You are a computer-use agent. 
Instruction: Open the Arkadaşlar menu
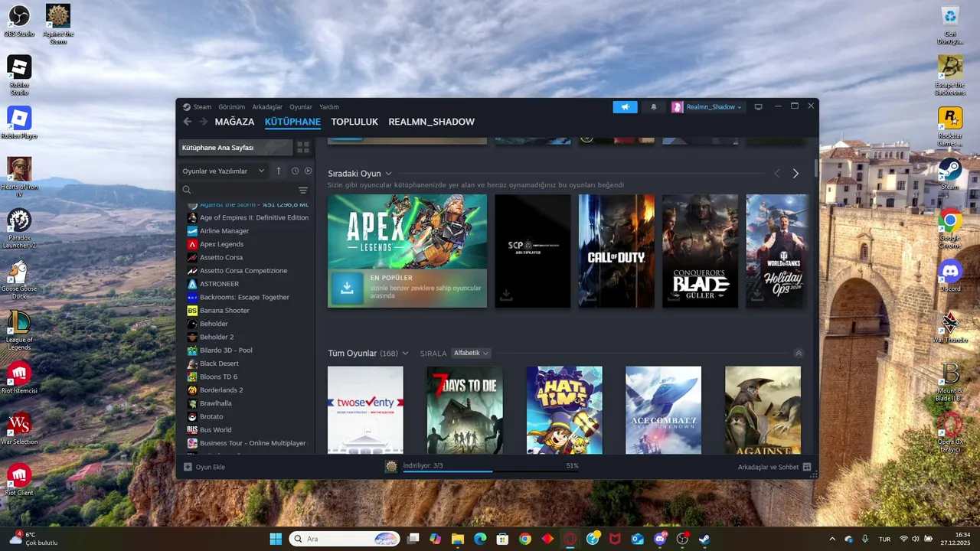(x=267, y=107)
